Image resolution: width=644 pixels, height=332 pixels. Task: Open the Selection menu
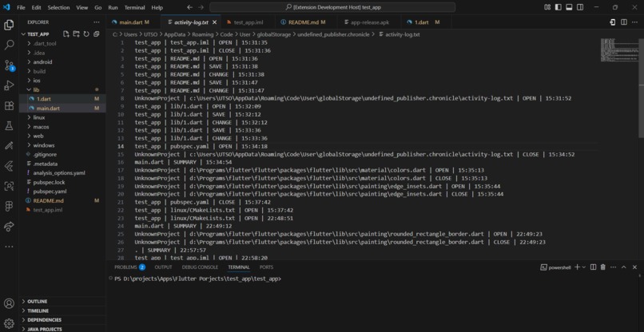click(58, 7)
